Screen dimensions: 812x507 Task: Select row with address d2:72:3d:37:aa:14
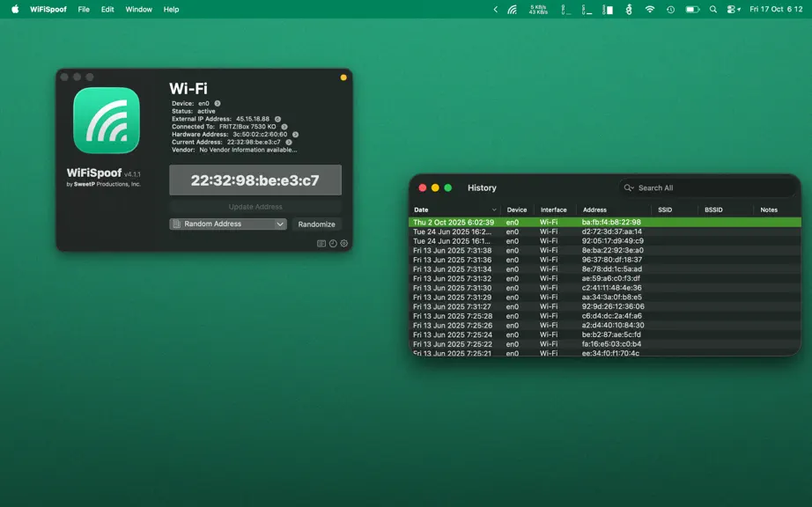tap(605, 231)
